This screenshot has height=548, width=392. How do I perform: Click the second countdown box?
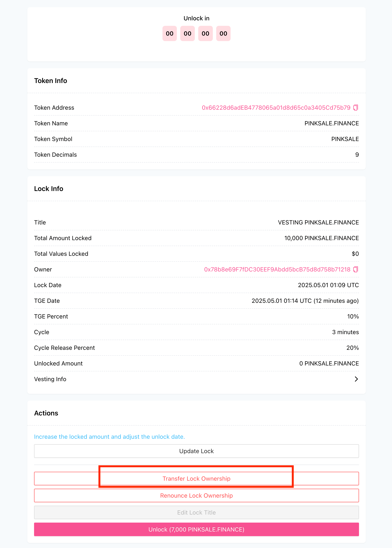click(187, 34)
